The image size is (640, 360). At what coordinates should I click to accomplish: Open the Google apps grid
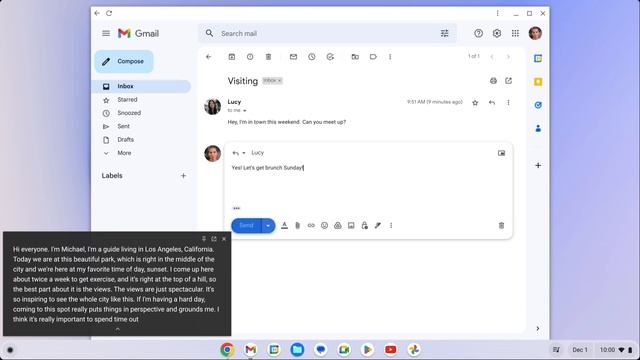tap(515, 33)
